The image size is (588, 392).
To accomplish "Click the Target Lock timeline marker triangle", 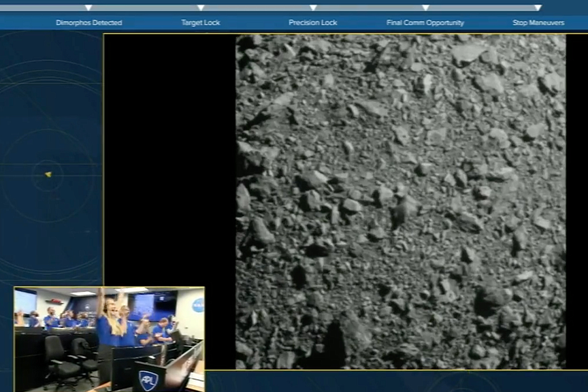I will (x=201, y=7).
